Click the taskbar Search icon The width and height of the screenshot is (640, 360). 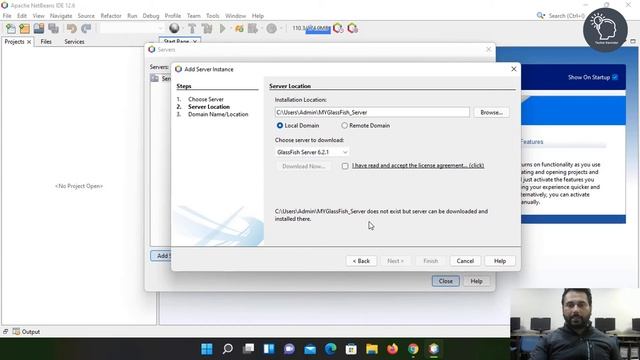point(228,349)
